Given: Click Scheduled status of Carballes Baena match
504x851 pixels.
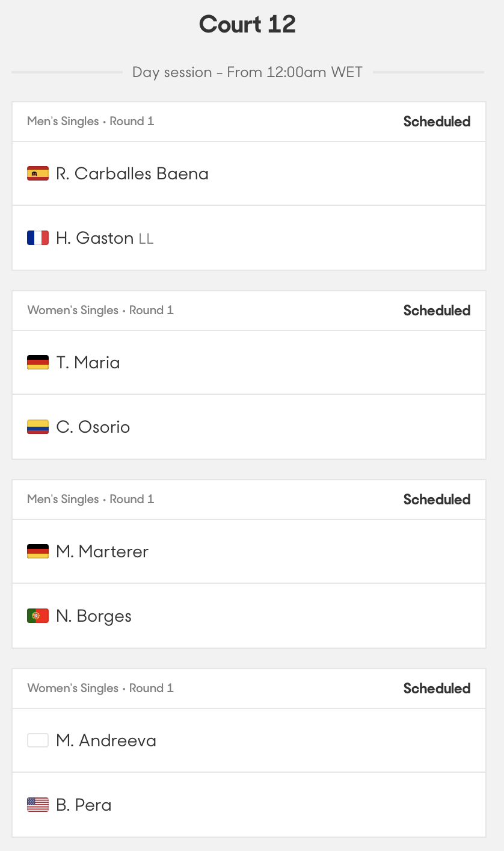Looking at the screenshot, I should pos(437,122).
